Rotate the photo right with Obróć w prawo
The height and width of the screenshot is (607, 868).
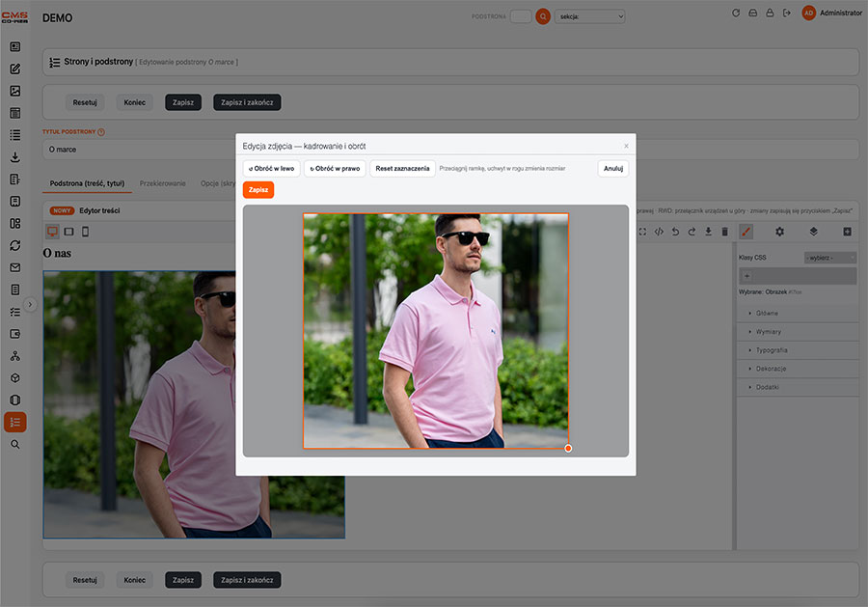click(335, 168)
